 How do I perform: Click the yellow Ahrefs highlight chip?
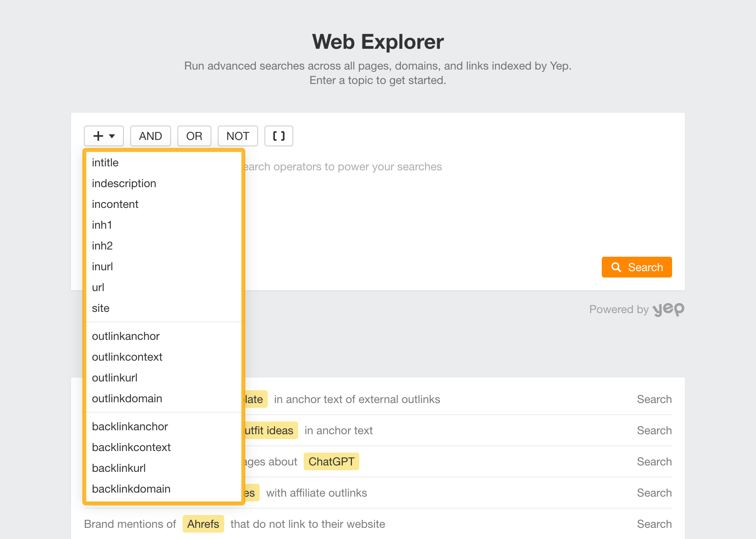[x=203, y=524]
